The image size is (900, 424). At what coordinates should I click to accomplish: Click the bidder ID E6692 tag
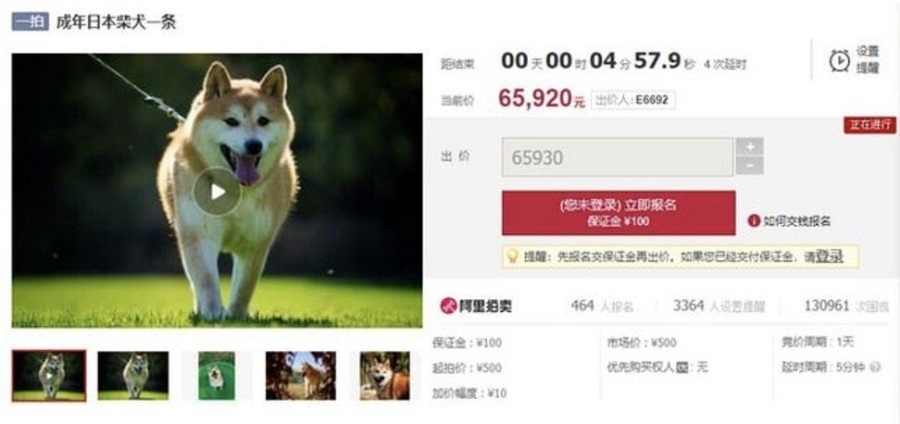tap(633, 100)
